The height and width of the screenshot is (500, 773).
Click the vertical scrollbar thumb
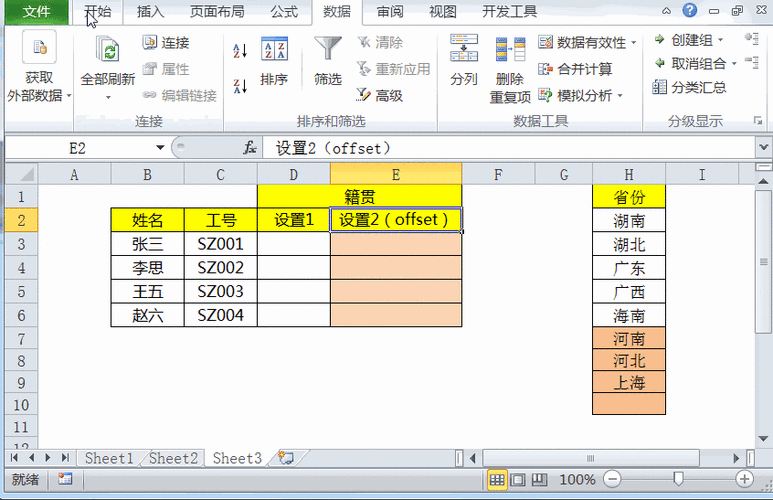point(763,261)
